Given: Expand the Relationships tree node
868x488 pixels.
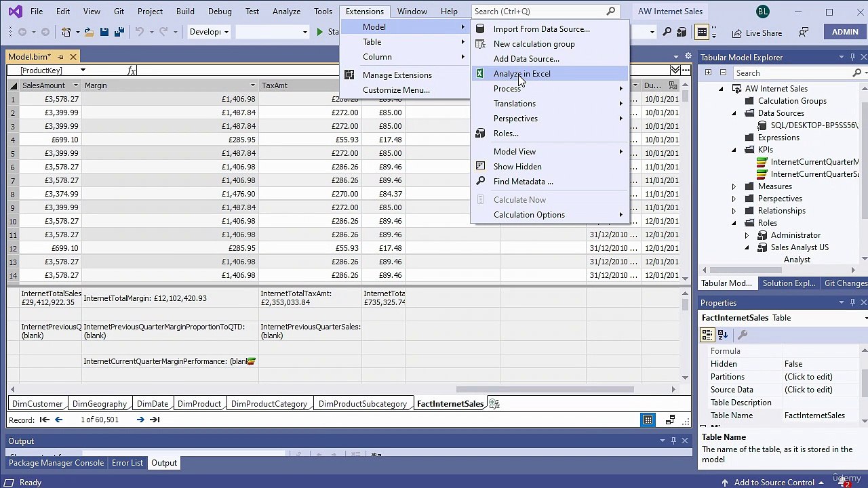Looking at the screenshot, I should coord(734,211).
